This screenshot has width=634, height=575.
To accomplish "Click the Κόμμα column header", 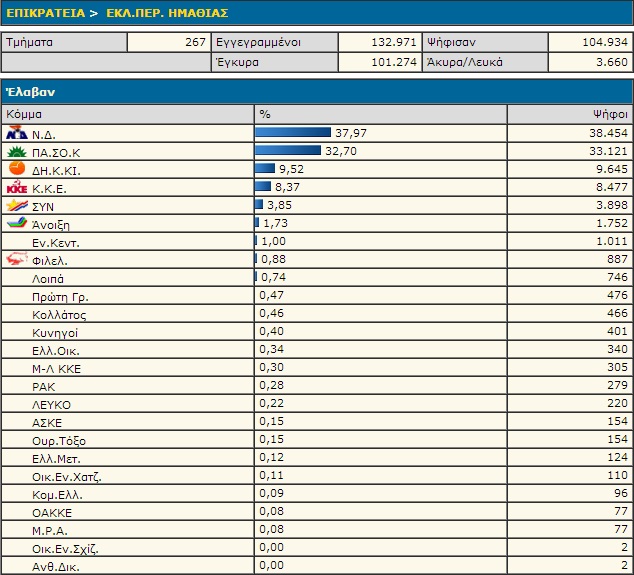I will [x=128, y=114].
